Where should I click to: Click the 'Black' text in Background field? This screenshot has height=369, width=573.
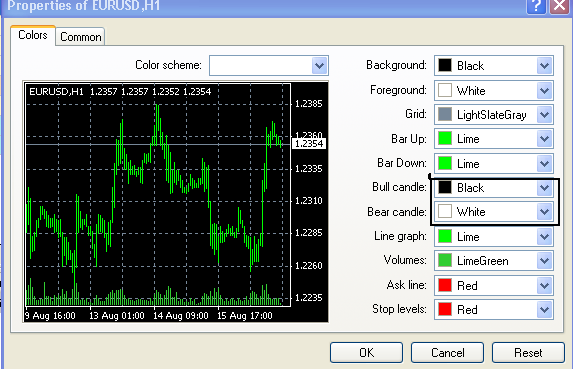471,66
